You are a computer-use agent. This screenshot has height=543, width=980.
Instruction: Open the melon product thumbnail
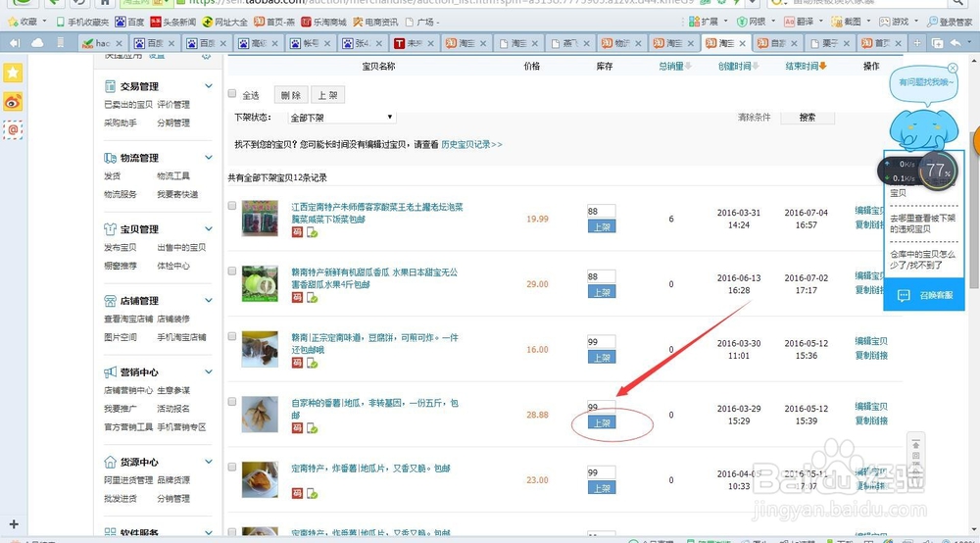(x=260, y=283)
